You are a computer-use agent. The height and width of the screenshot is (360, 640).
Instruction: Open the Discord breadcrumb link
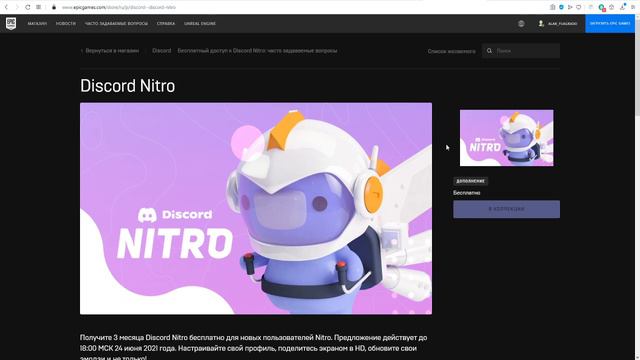(162, 51)
